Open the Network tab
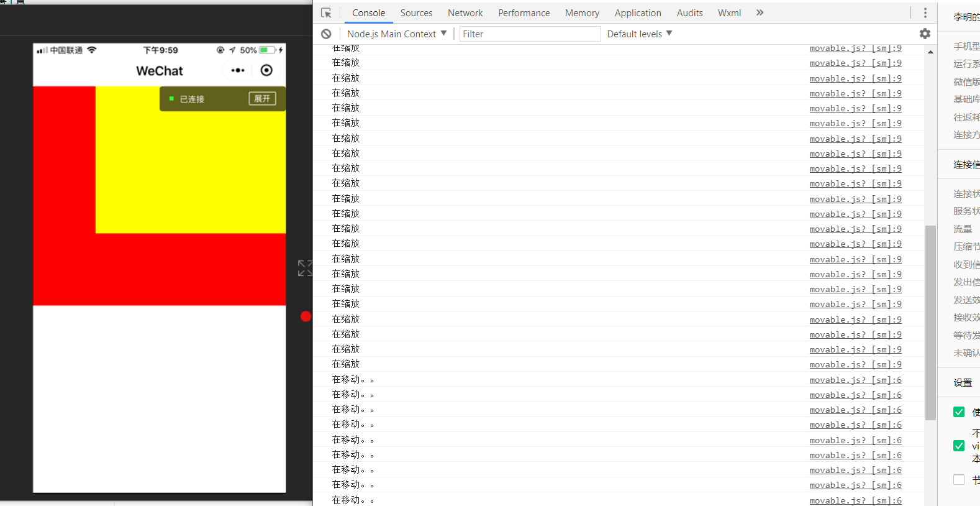The image size is (980, 506). (465, 13)
